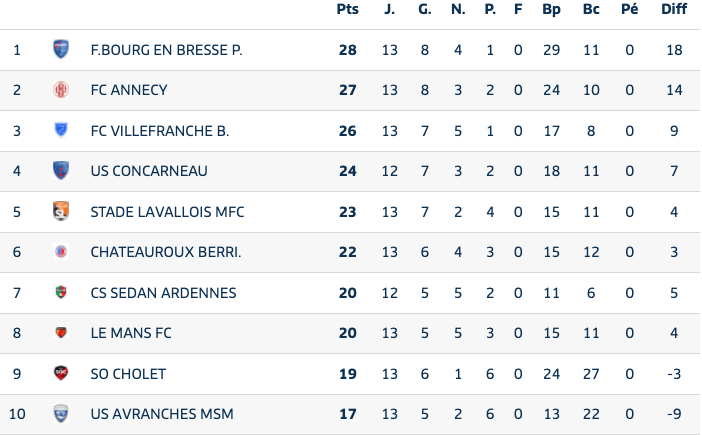Click the CS Sedan Ardennes badge
This screenshot has height=435, width=702.
coord(61,293)
